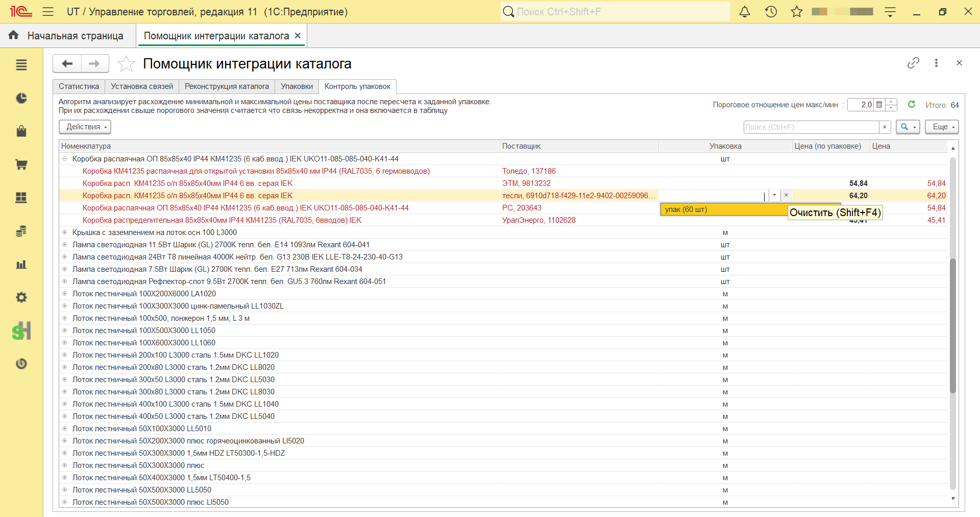
Task: Open history clock icon in title bar
Action: [771, 12]
